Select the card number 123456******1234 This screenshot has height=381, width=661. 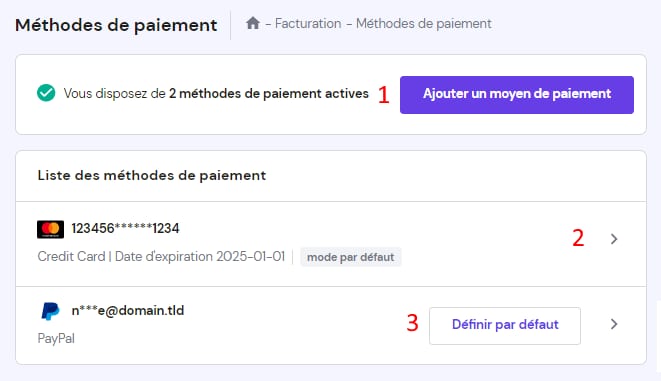[125, 228]
